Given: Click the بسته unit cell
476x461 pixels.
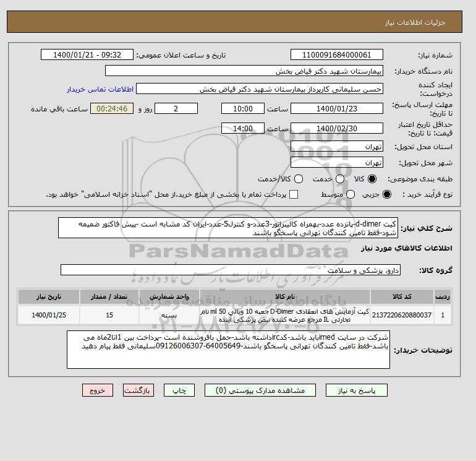Looking at the screenshot, I should pyautogui.click(x=169, y=315).
